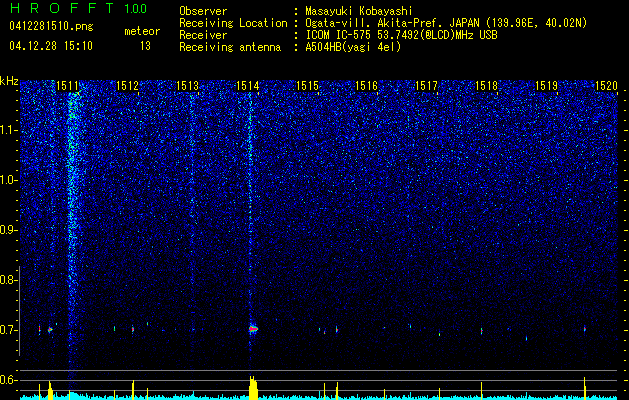The image size is (629, 400).
Task: Click the 1518 time marker
Action: click(486, 85)
